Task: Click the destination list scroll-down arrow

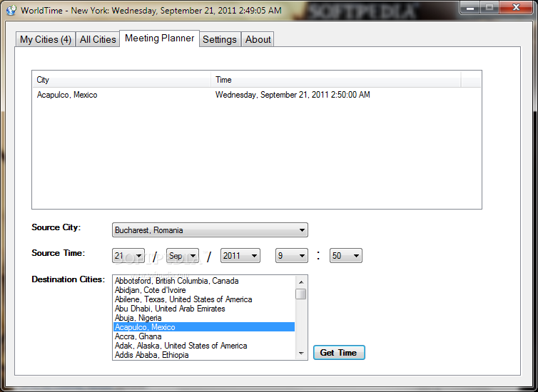Action: tap(301, 354)
